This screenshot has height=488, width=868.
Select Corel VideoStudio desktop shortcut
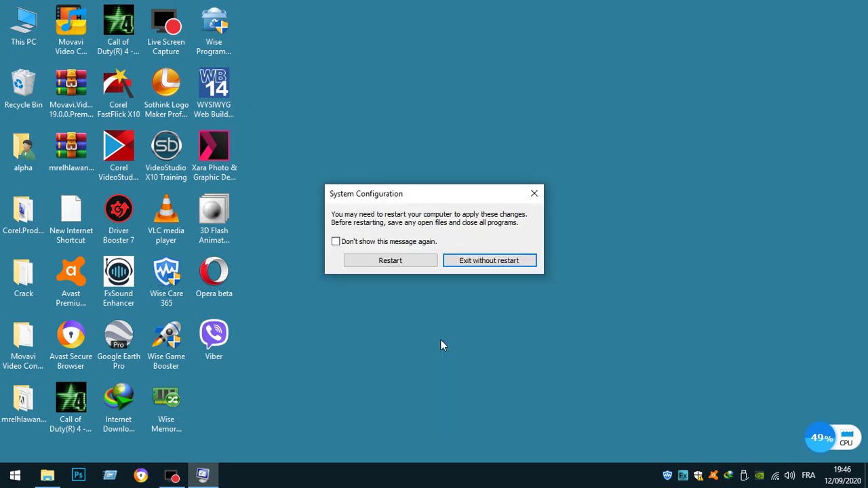119,157
